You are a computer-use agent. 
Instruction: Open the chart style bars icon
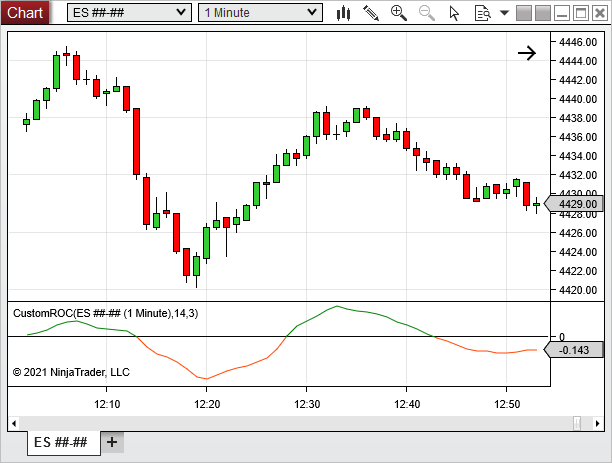pos(344,13)
